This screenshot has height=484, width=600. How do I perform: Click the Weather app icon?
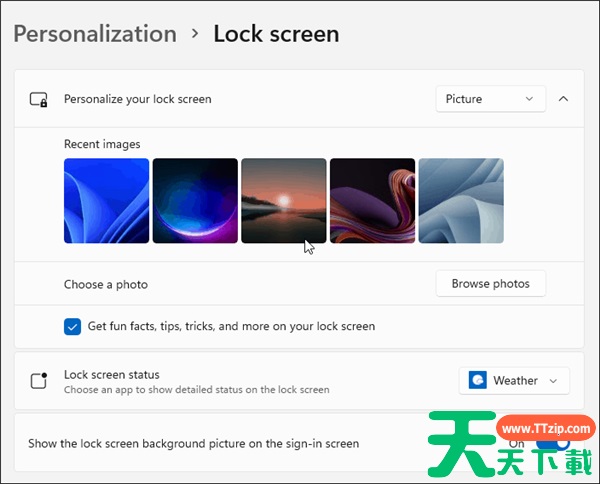click(x=478, y=381)
